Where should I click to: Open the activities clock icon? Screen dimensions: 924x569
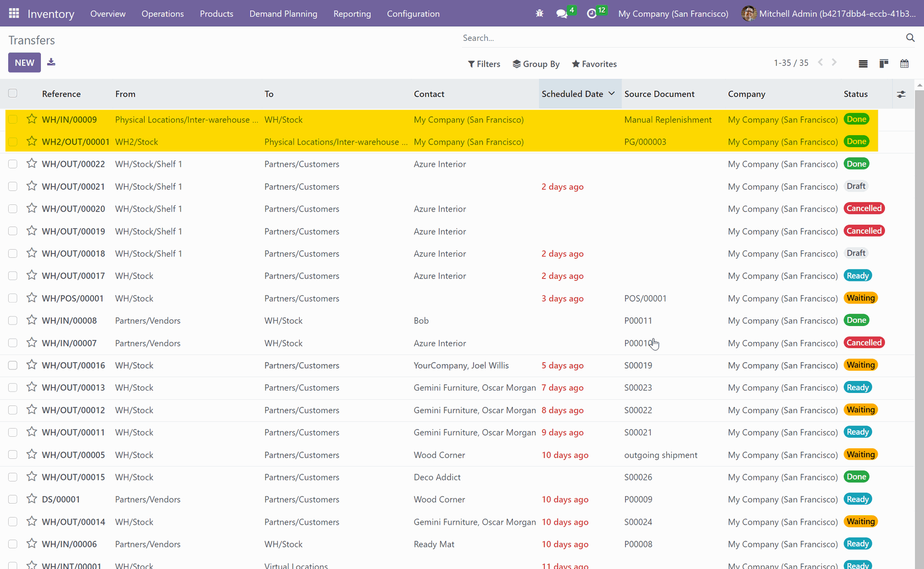pyautogui.click(x=591, y=13)
